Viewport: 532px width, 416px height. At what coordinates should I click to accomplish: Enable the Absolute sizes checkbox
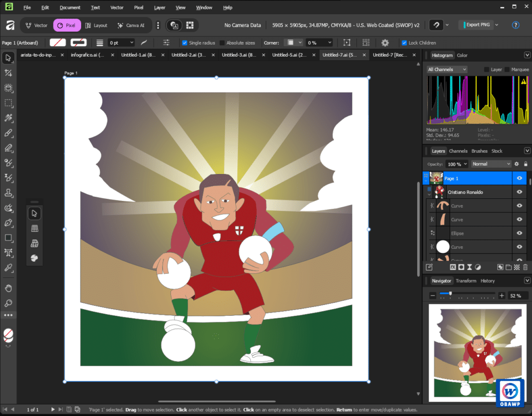[x=222, y=43]
